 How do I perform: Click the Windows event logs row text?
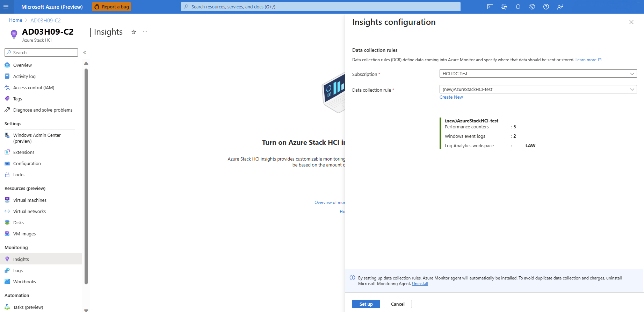[x=465, y=136]
